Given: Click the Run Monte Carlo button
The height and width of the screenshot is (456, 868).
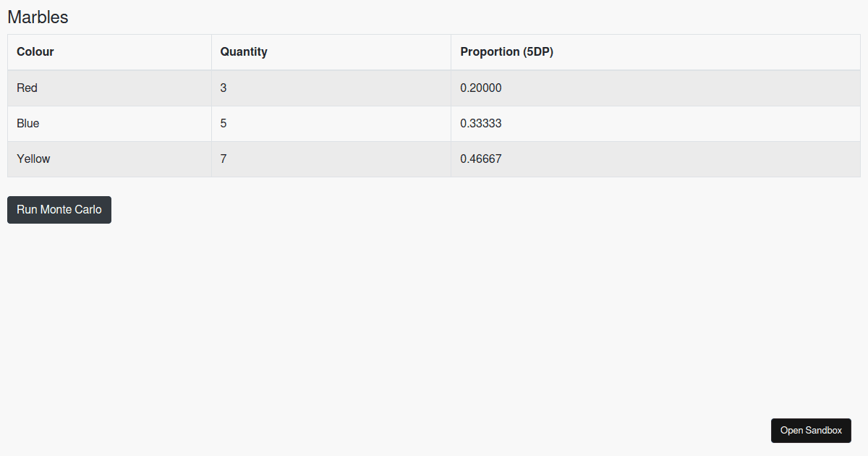Looking at the screenshot, I should pos(59,210).
